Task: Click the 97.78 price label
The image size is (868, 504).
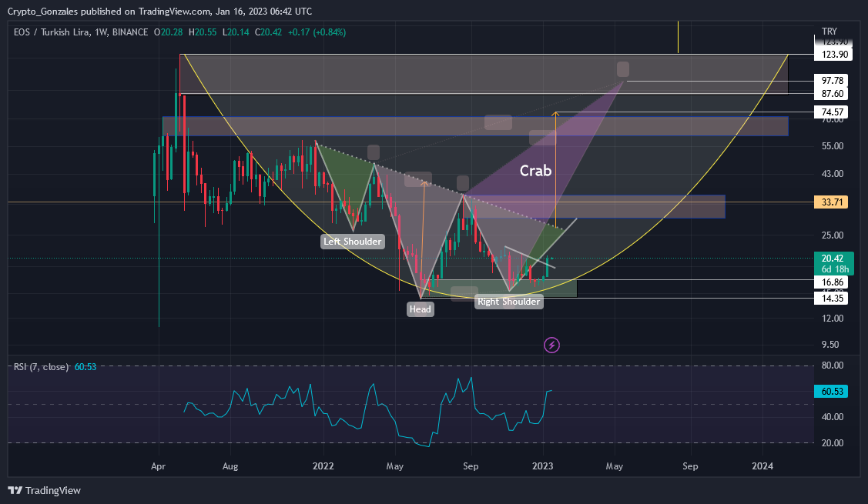Action: pyautogui.click(x=832, y=81)
